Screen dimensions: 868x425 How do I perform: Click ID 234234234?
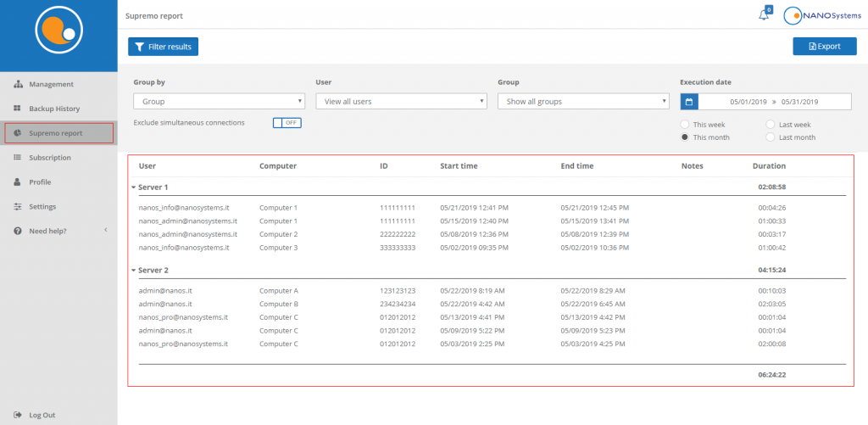coord(398,304)
